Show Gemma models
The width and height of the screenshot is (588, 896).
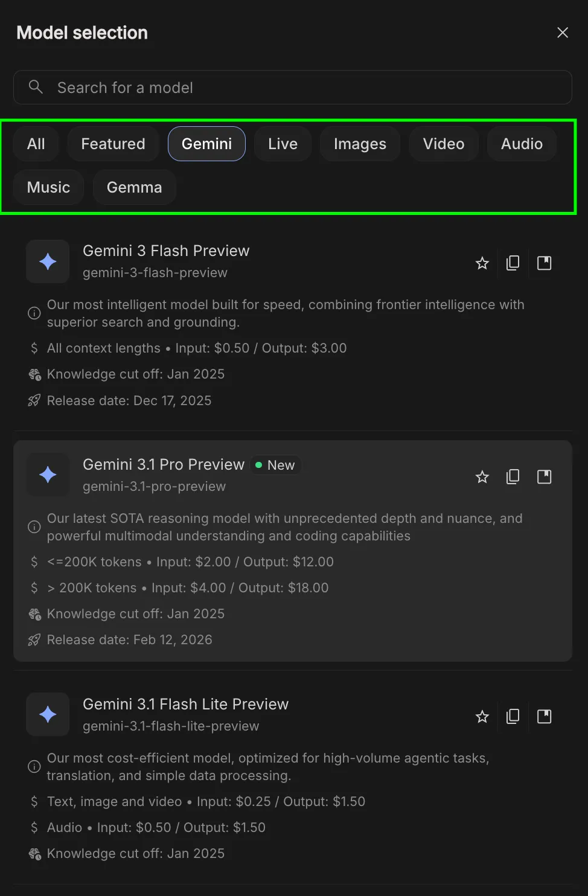pos(134,187)
